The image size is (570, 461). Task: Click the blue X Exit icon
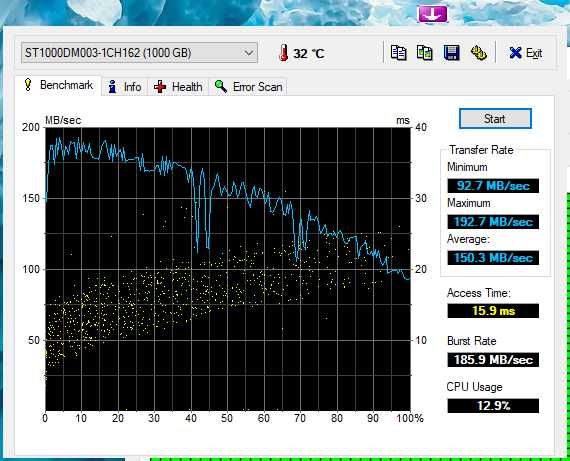(x=515, y=53)
